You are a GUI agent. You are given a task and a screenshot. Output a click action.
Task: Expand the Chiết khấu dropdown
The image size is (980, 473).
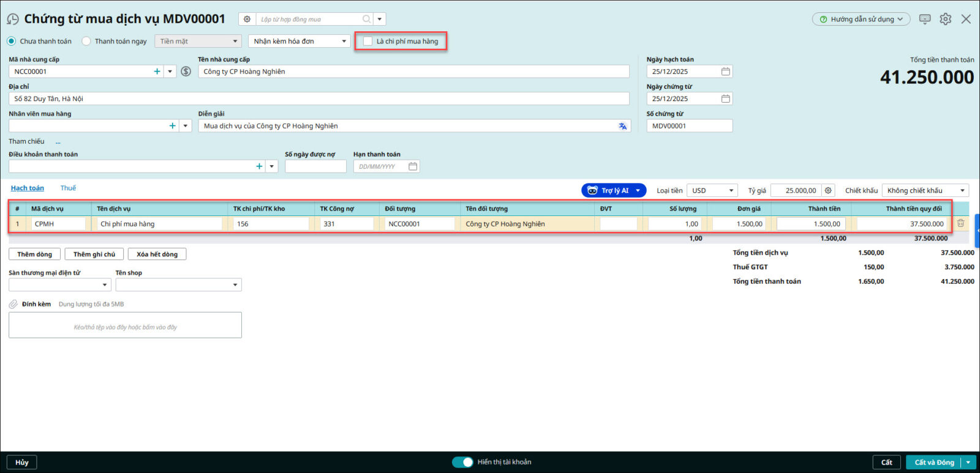[x=925, y=190]
